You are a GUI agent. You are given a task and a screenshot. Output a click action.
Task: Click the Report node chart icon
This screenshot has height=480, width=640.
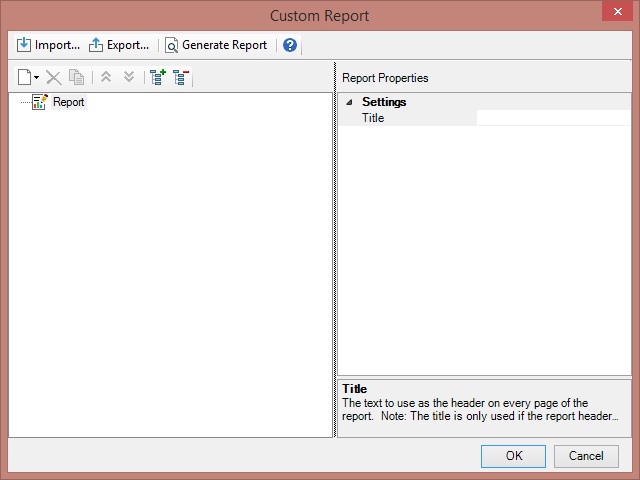[40, 102]
